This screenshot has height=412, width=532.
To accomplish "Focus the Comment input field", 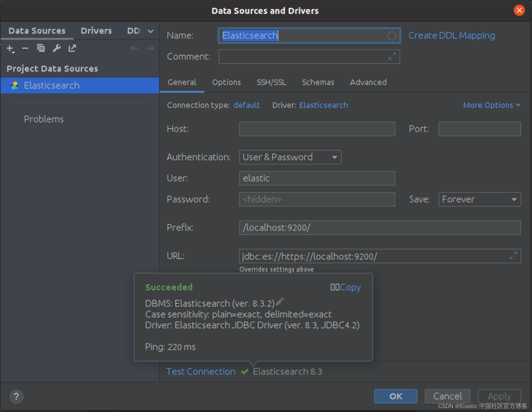I will [309, 57].
